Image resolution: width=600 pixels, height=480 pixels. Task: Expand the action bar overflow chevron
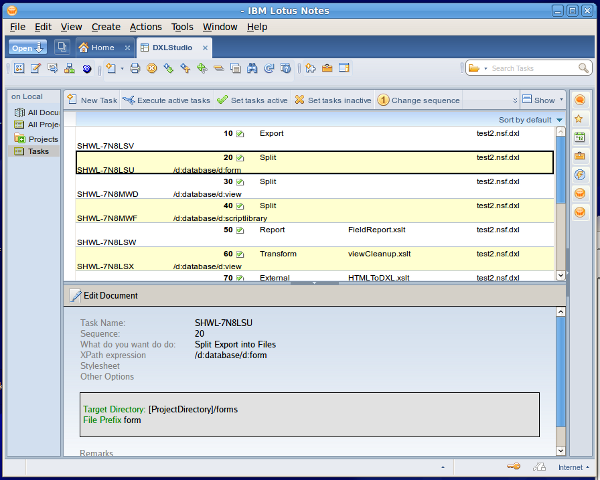tap(515, 100)
